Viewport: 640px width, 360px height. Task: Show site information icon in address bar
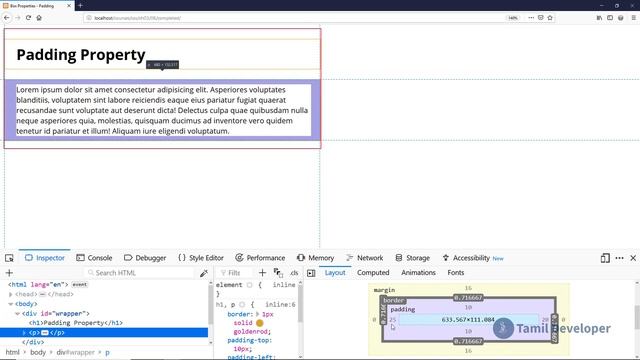pos(89,18)
